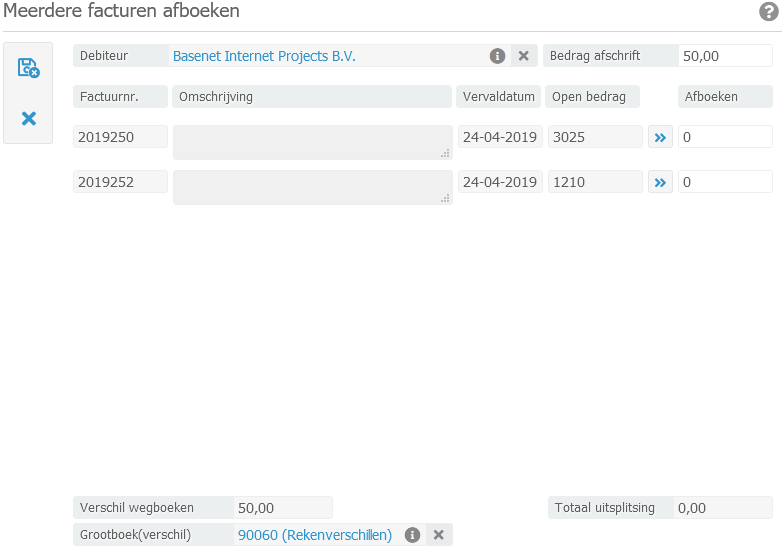Open the 90060 (Rekenverschillen) ledger link
The width and height of the screenshot is (782, 553).
click(x=315, y=535)
